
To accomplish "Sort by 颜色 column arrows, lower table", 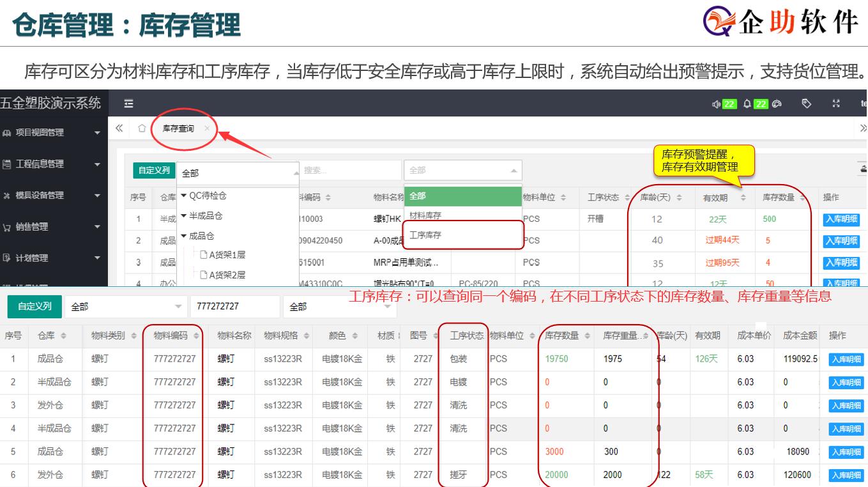I will 354,336.
